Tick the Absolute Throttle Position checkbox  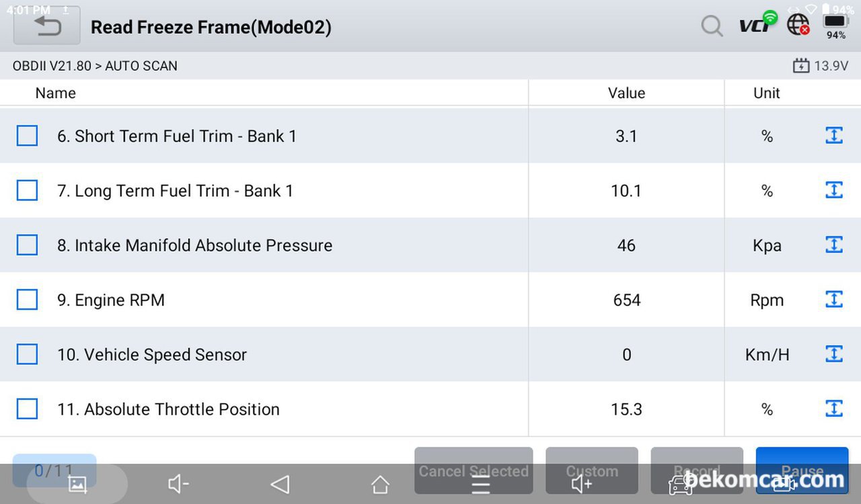point(27,409)
